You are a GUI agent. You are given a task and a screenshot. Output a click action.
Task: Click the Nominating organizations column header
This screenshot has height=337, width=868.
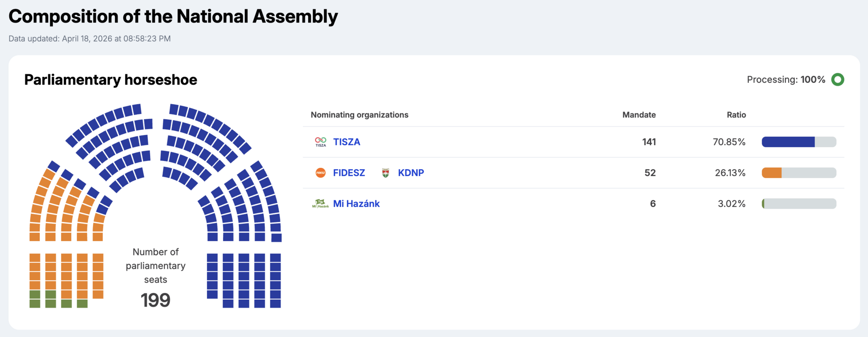359,115
